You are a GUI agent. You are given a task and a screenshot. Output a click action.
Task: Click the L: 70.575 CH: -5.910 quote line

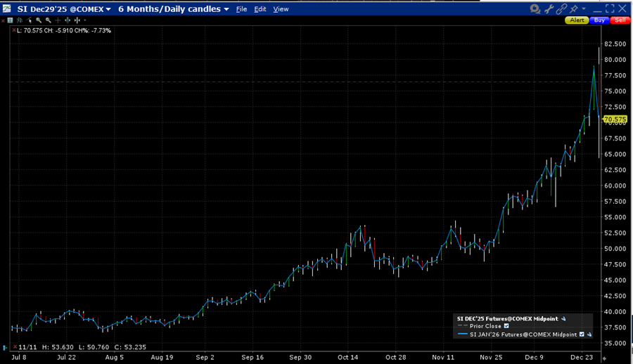pos(64,30)
